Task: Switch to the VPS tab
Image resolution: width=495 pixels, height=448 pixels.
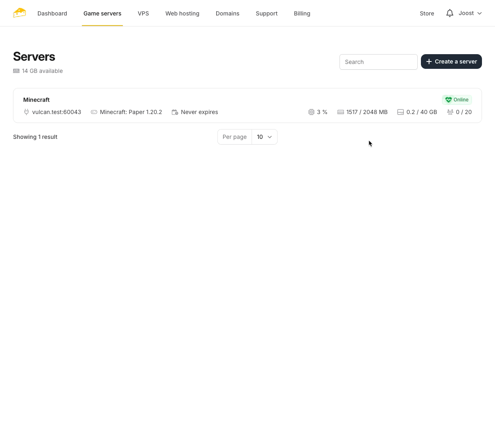Action: [143, 13]
